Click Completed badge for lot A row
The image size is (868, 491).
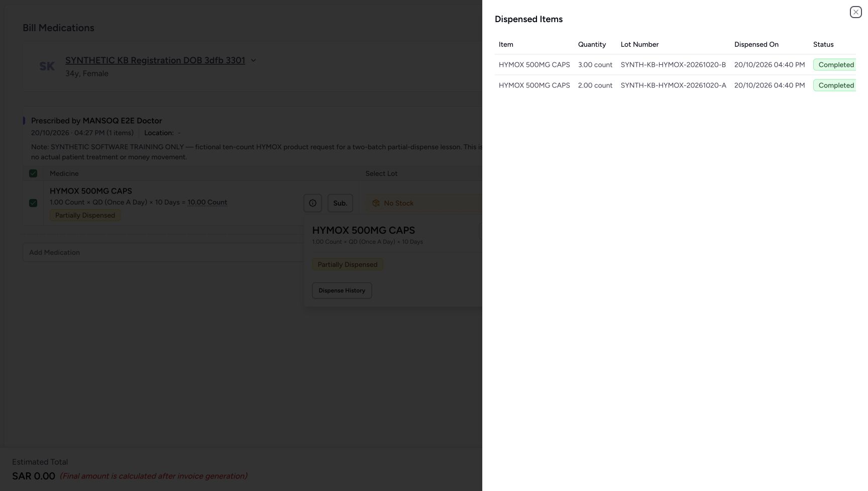click(x=835, y=85)
